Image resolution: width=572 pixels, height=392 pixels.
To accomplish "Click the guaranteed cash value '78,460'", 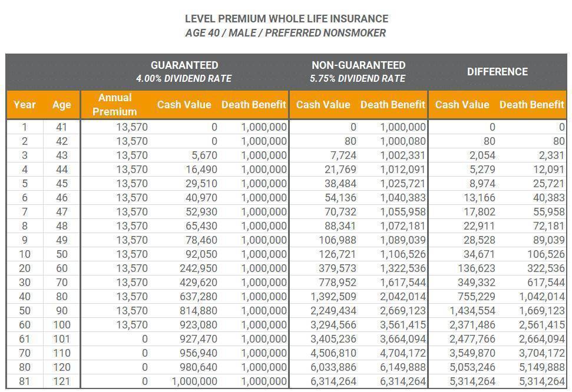I will click(x=201, y=240).
